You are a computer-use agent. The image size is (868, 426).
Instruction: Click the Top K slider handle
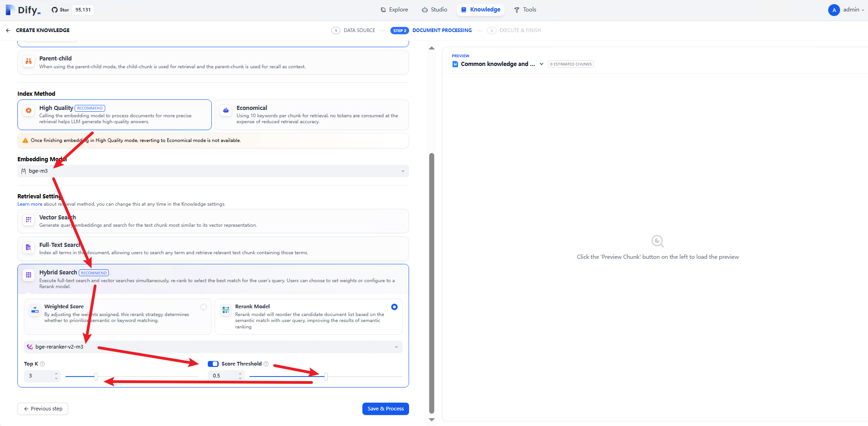(96, 377)
